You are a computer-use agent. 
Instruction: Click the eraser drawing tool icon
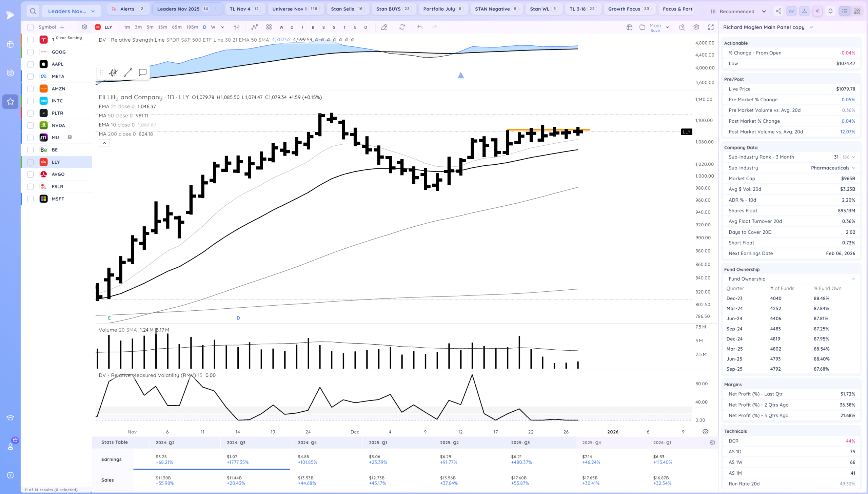click(384, 27)
